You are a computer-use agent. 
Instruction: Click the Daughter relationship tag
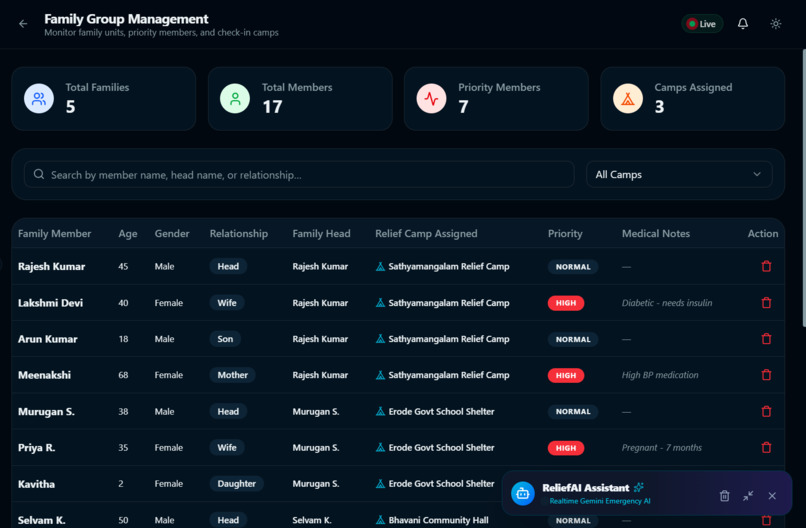(236, 484)
